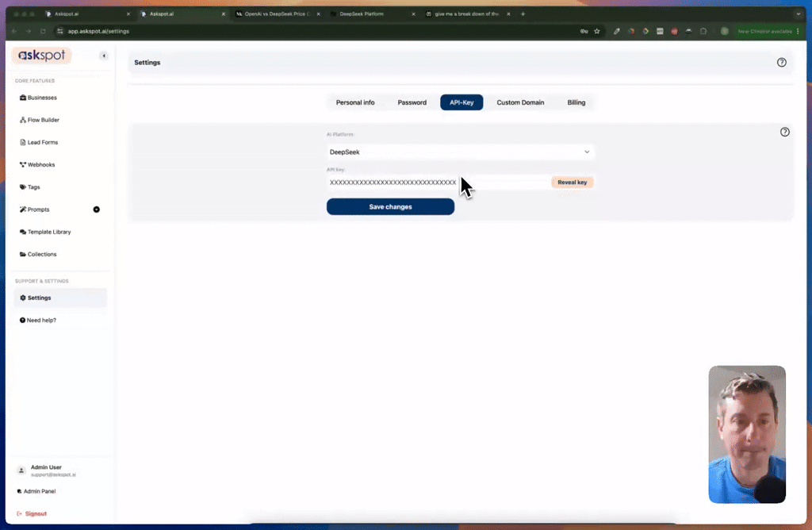Click the help icon in the Settings header

(x=781, y=62)
